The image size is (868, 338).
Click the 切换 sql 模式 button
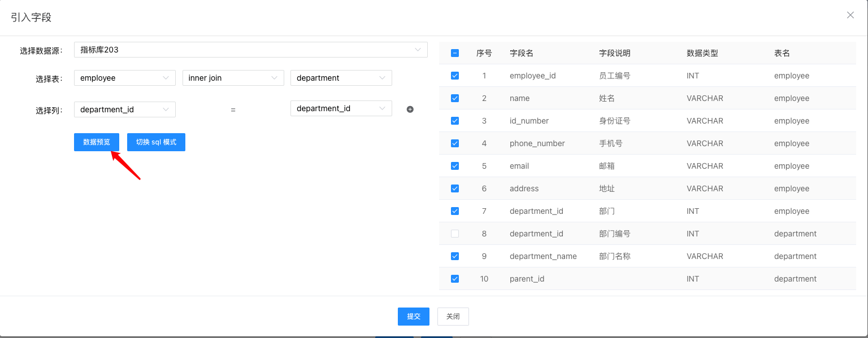coord(156,142)
